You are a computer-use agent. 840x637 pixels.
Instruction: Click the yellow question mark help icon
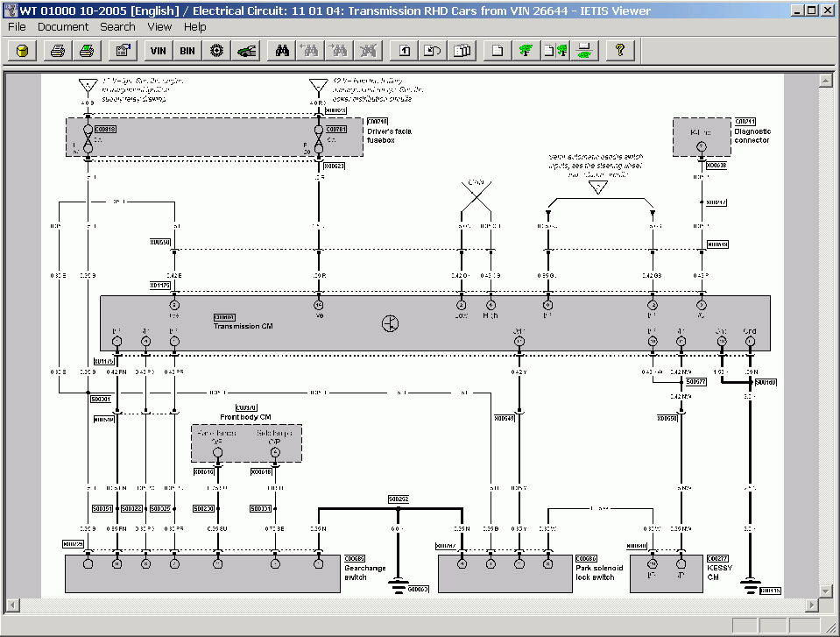pyautogui.click(x=620, y=51)
